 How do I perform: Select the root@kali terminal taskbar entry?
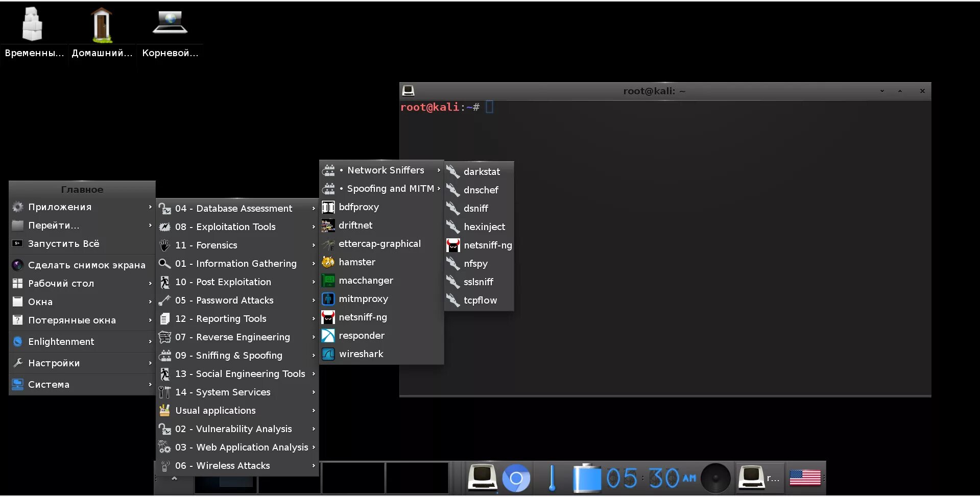pyautogui.click(x=759, y=478)
